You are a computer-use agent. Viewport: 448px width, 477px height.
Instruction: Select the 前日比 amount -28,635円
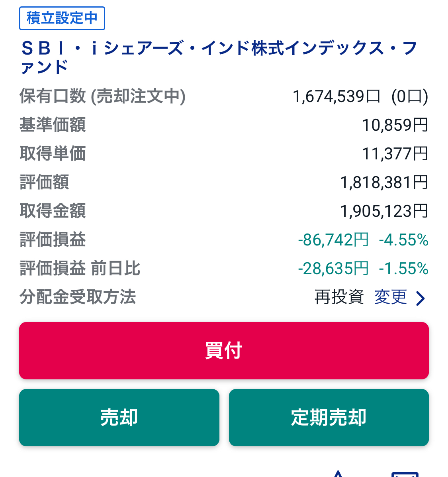coord(333,269)
